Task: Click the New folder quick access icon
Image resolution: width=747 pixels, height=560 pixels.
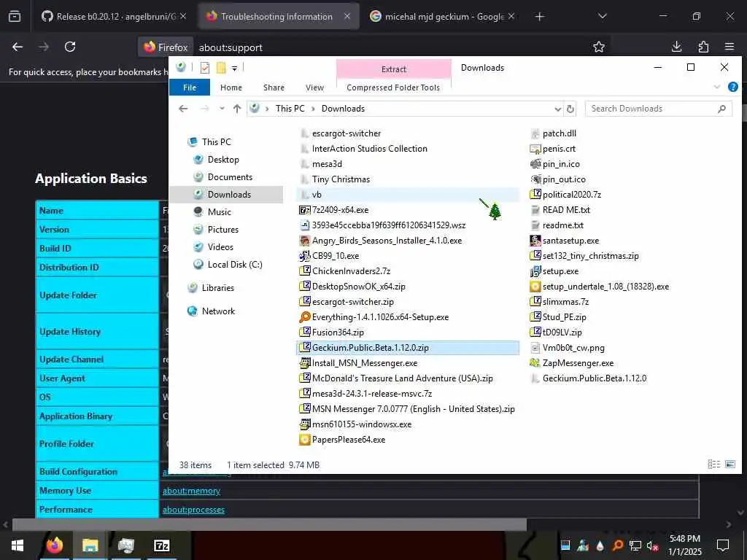Action: pyautogui.click(x=221, y=68)
